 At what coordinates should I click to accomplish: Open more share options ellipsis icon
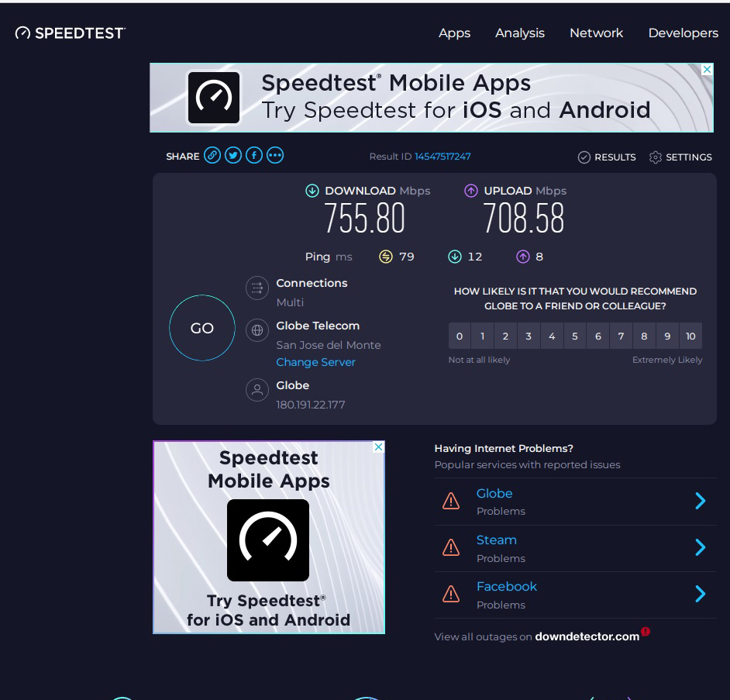pyautogui.click(x=275, y=155)
